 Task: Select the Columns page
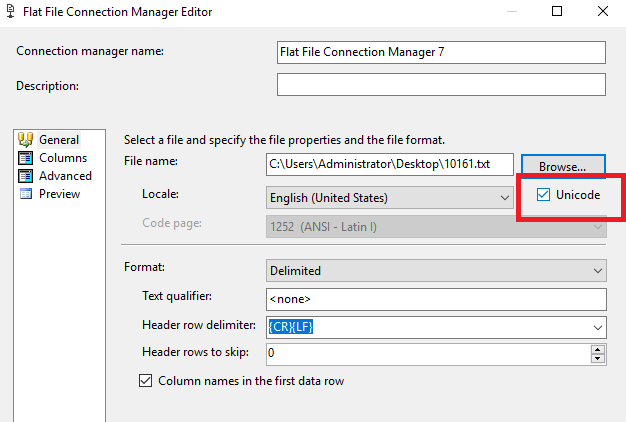click(x=62, y=158)
